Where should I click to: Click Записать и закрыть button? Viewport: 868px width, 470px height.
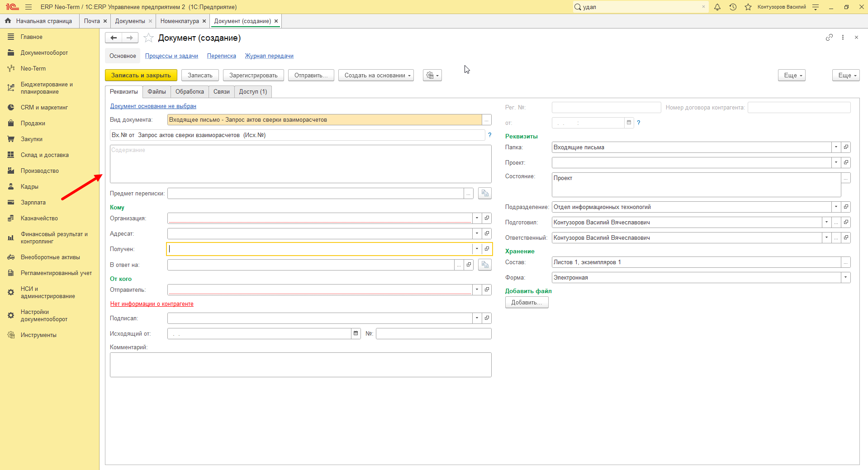click(x=141, y=75)
